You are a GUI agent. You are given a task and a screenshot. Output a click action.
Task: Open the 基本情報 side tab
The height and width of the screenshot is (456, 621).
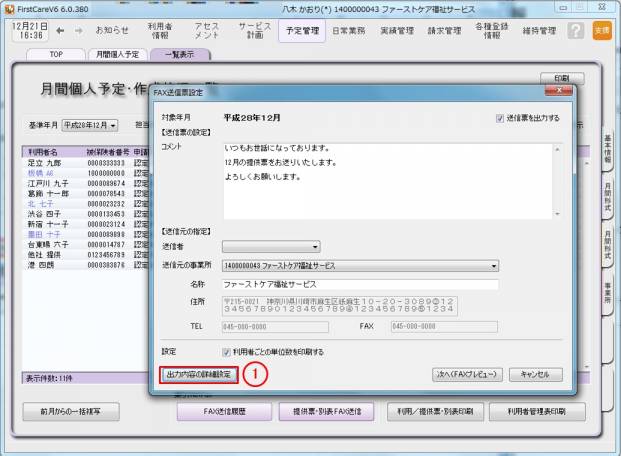(x=609, y=150)
